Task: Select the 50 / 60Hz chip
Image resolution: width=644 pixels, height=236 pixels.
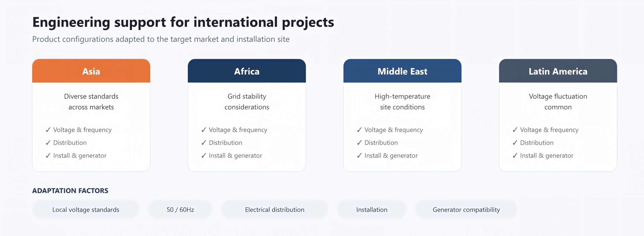Action: coord(180,209)
